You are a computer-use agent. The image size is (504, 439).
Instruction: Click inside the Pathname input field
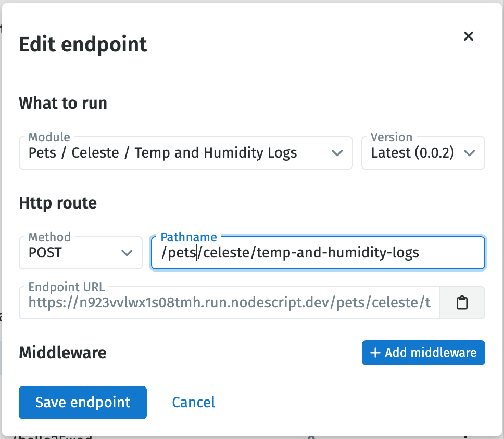[x=318, y=253]
